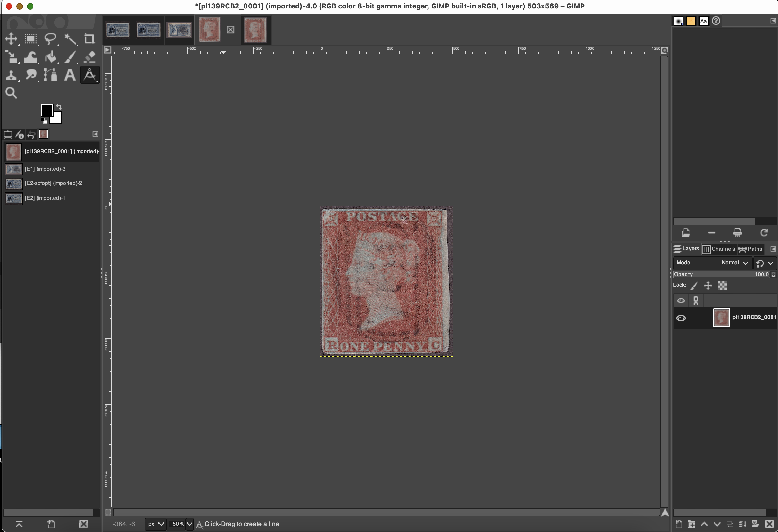
Task: Click the Opacity spinner arrows
Action: click(773, 274)
